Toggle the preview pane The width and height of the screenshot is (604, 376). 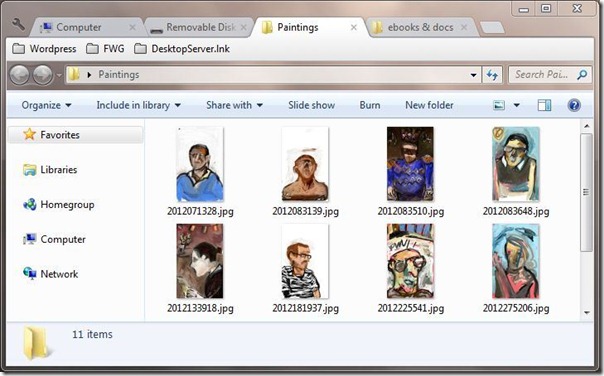pos(544,105)
